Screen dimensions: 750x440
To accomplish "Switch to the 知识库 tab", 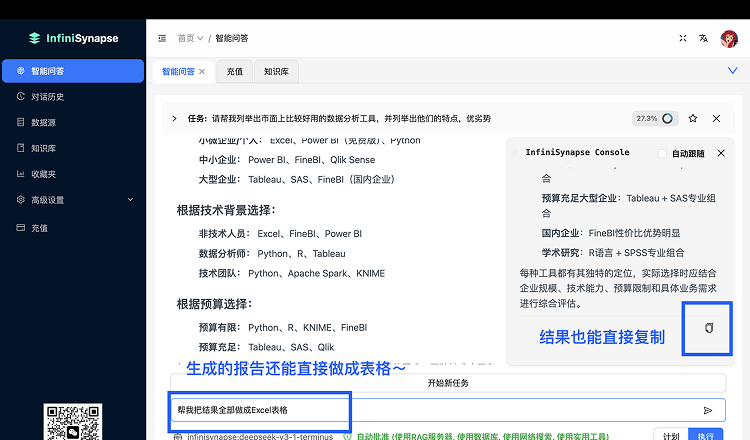I will [x=276, y=72].
